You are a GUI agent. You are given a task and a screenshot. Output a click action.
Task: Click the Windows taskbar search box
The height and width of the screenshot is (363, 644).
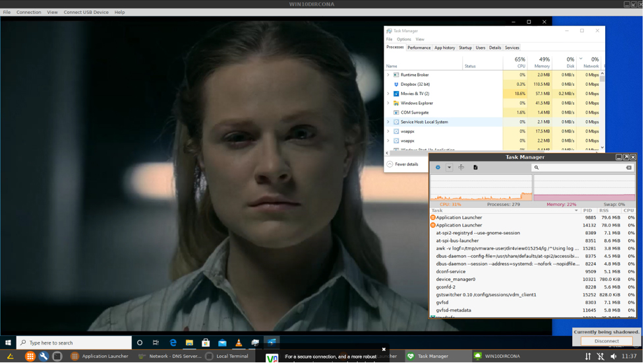(74, 343)
